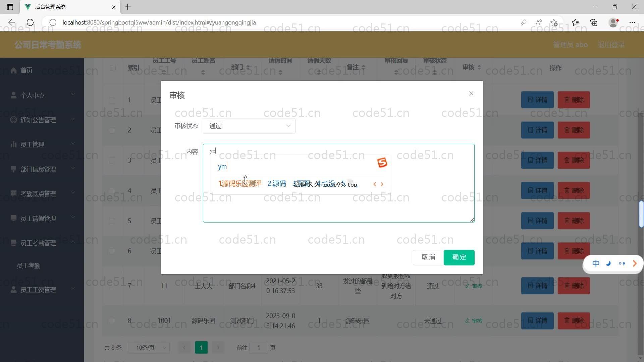Go back in browser history
644x362 pixels.
(12, 22)
